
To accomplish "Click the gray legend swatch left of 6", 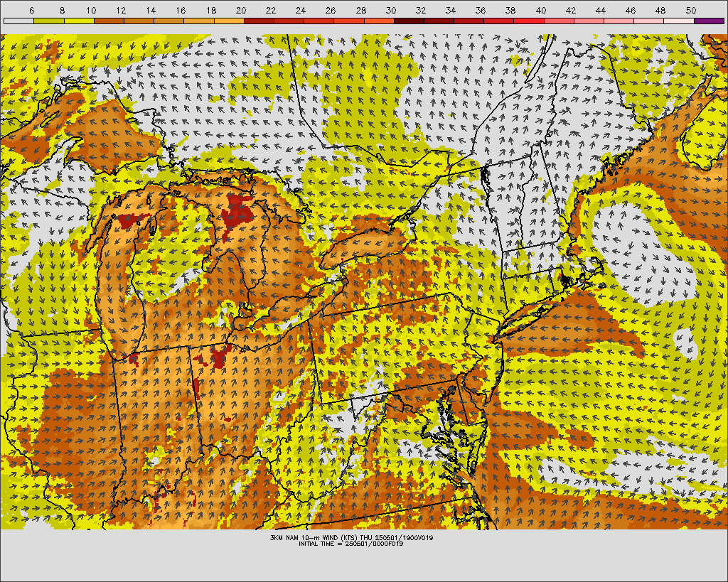I will pyautogui.click(x=18, y=21).
